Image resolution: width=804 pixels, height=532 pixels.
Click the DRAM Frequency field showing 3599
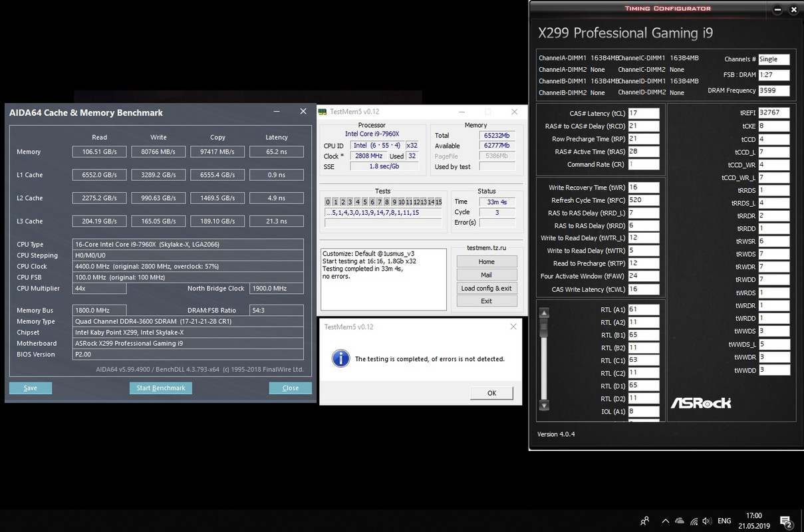click(x=773, y=90)
